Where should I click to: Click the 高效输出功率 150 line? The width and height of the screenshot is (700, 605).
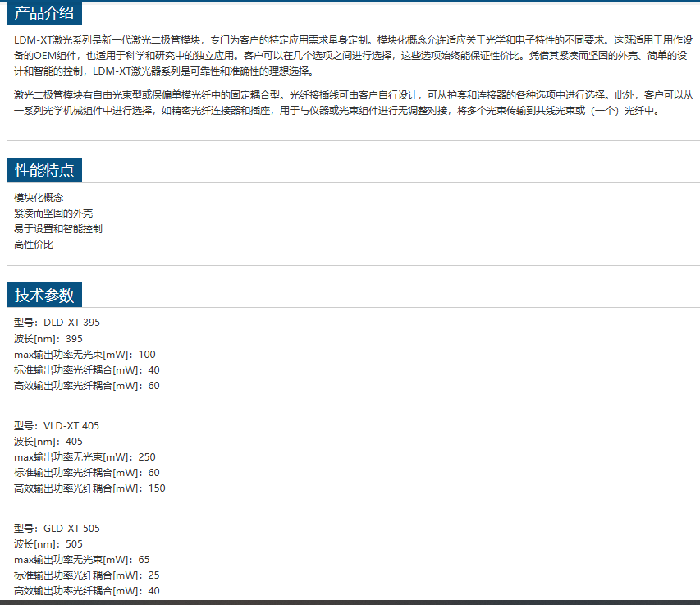pyautogui.click(x=89, y=488)
